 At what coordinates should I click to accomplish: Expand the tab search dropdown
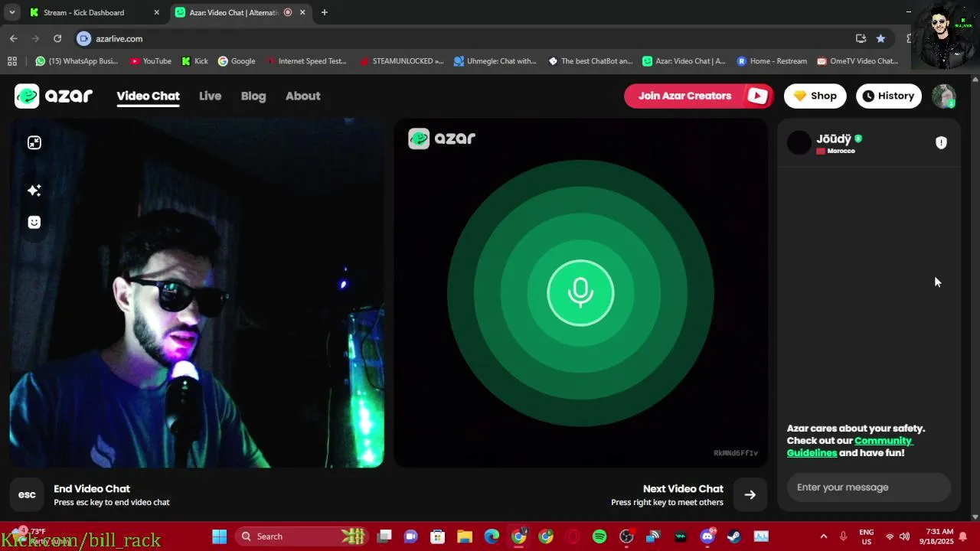pos(11,12)
